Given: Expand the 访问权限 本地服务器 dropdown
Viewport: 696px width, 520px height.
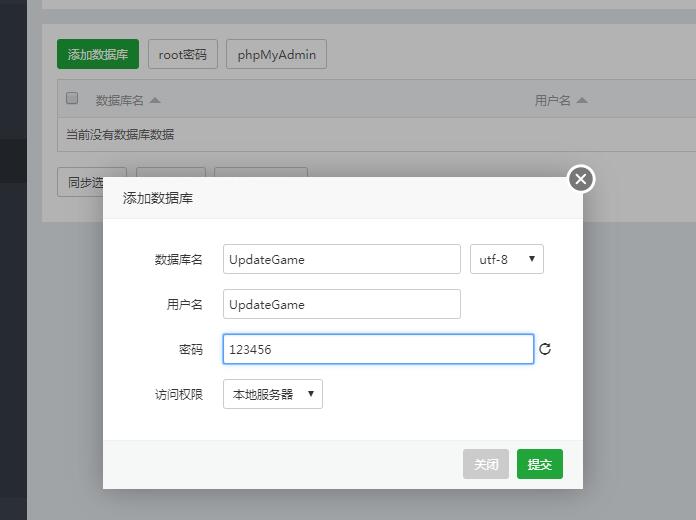Looking at the screenshot, I should tap(272, 394).
